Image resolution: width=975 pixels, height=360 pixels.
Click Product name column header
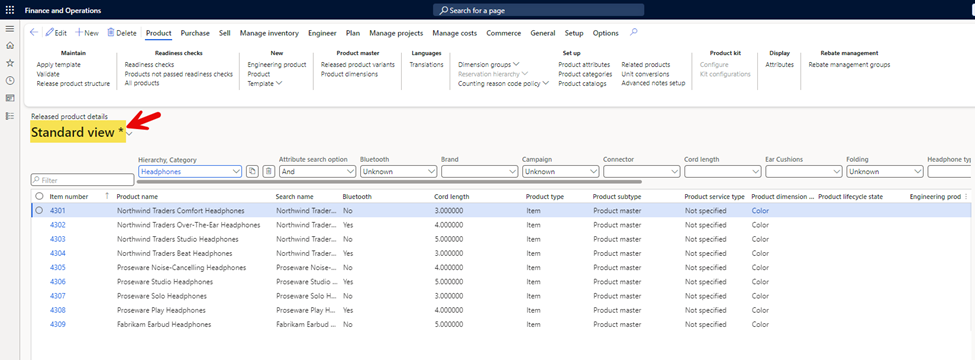click(136, 196)
